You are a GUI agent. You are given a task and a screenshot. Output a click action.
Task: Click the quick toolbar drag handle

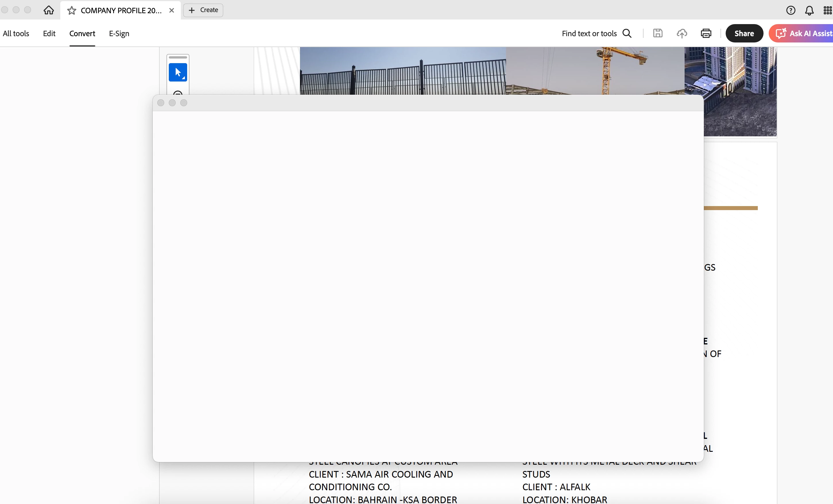tap(178, 57)
